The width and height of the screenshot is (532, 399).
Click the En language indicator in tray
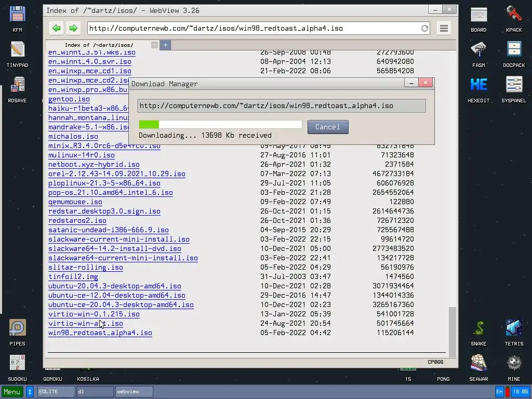pyautogui.click(x=499, y=392)
